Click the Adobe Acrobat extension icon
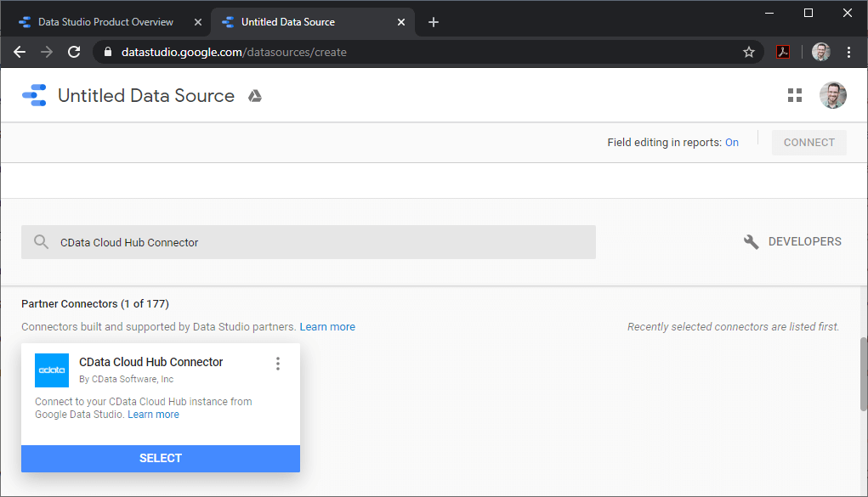Screen dimensions: 868x497 pyautogui.click(x=783, y=52)
